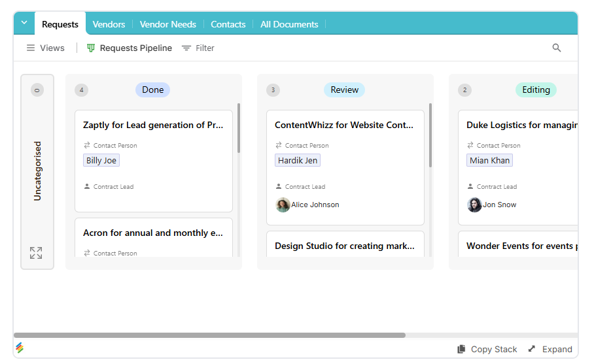Click the Alice Johnson name
The height and width of the screenshot is (364, 594).
pyautogui.click(x=315, y=205)
